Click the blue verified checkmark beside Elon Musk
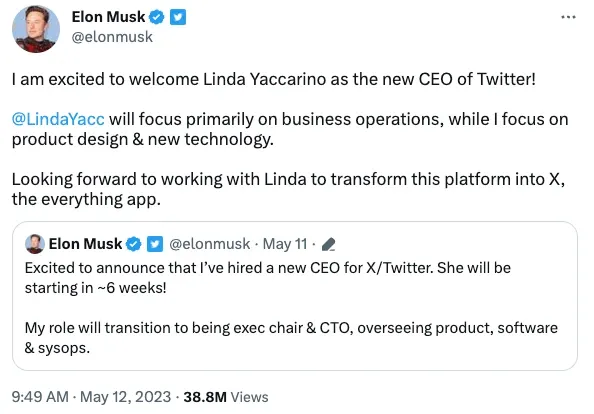 point(156,17)
